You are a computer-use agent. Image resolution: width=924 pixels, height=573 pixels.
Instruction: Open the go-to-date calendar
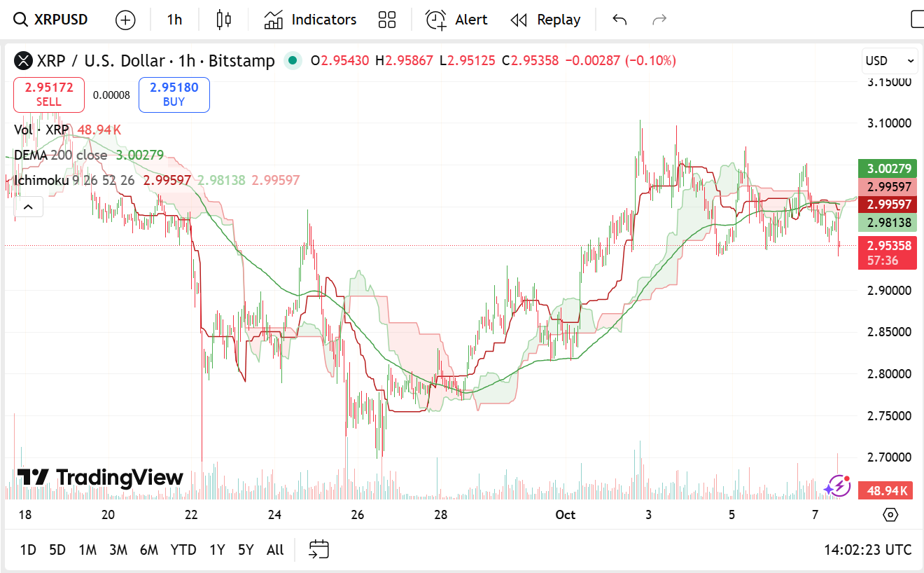[318, 550]
